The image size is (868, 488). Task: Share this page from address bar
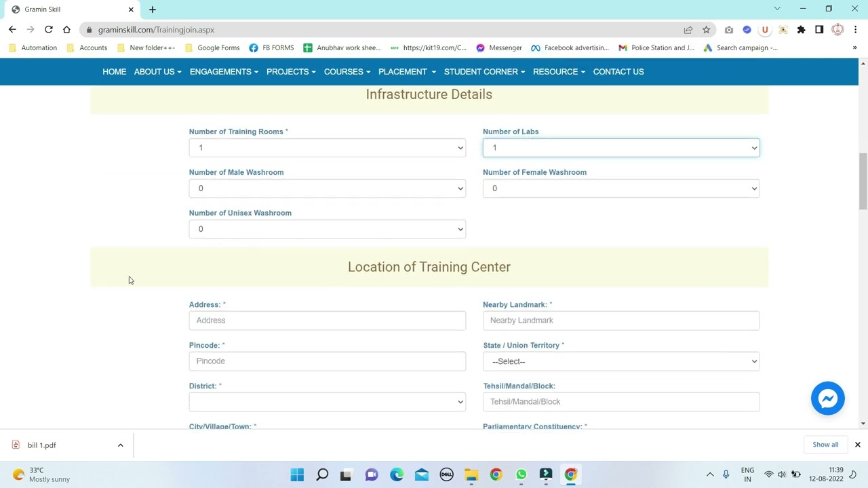[688, 30]
